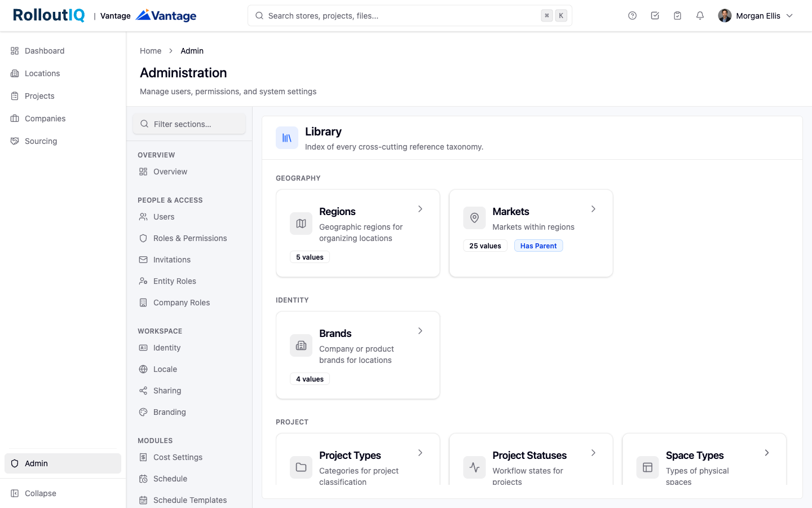Screen dimensions: 812x508
Task: Open Roles & Permissions section
Action: pyautogui.click(x=189, y=238)
